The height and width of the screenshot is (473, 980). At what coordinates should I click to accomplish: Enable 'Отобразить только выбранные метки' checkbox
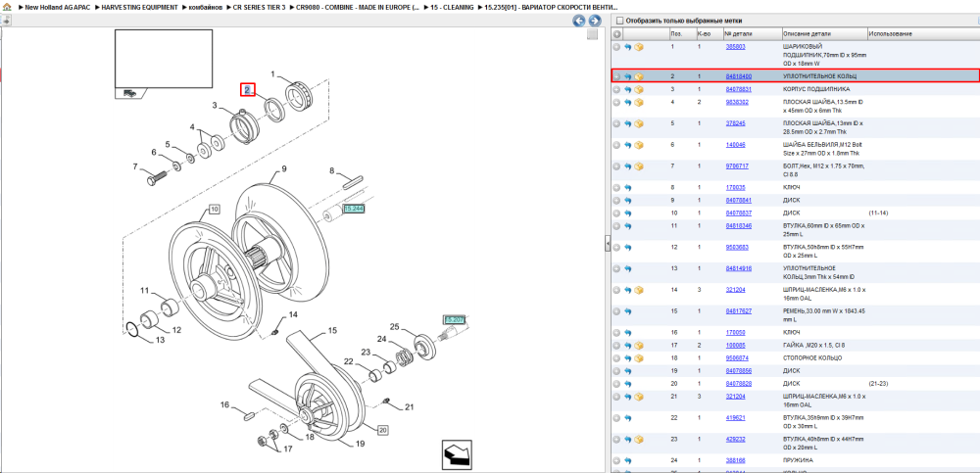620,21
